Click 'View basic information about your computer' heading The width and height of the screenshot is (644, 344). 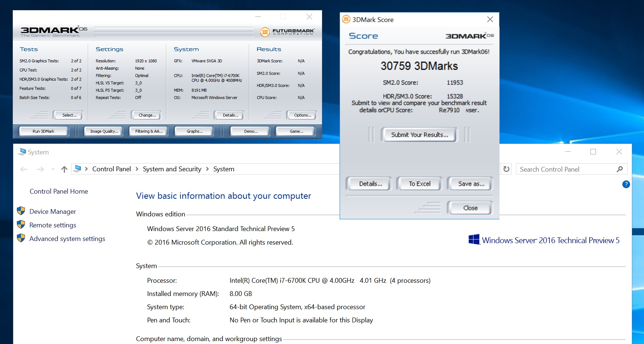point(223,196)
